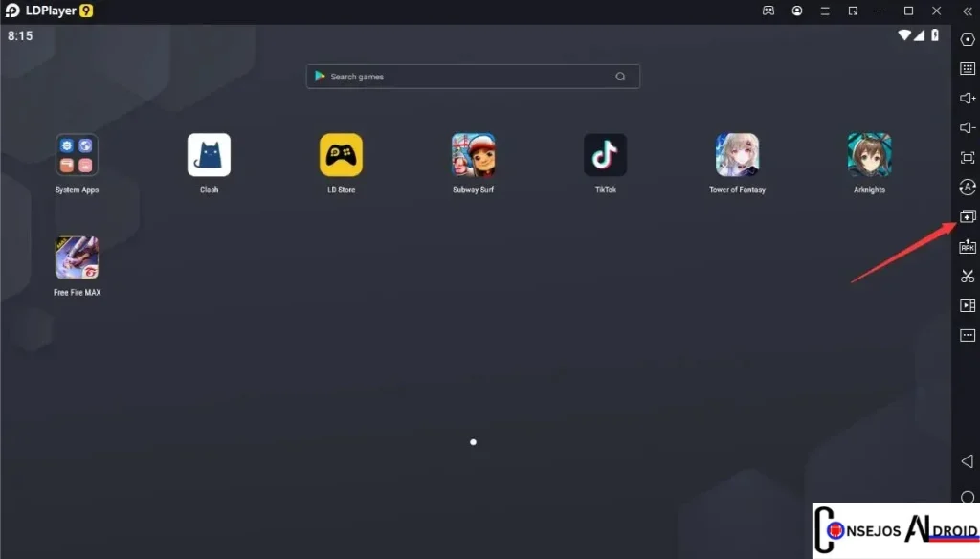Open the multi-instance (LDMultiPlayer) icon
The height and width of the screenshot is (559, 980).
(x=967, y=217)
